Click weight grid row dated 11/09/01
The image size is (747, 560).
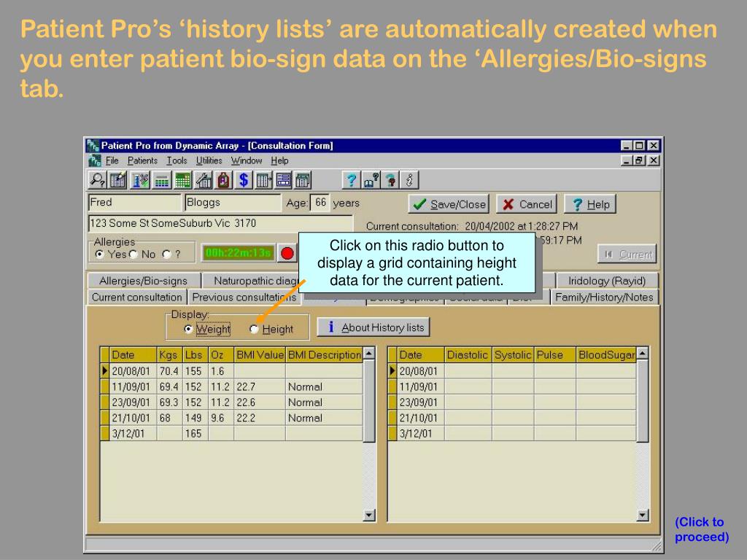[231, 386]
